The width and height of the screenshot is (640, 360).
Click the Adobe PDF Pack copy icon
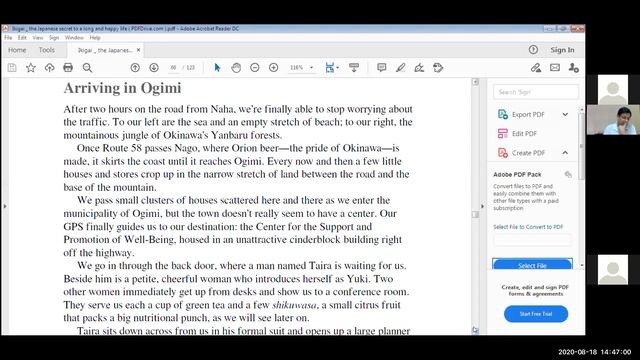coord(568,174)
